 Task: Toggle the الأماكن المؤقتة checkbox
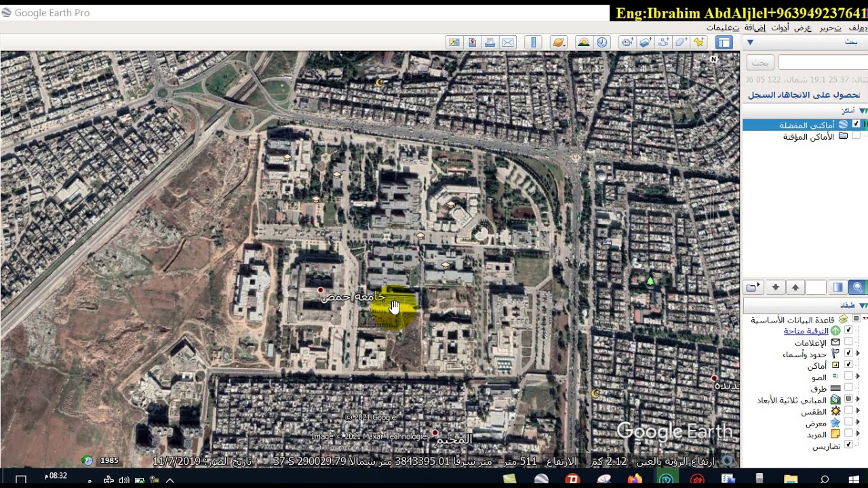[x=856, y=136]
